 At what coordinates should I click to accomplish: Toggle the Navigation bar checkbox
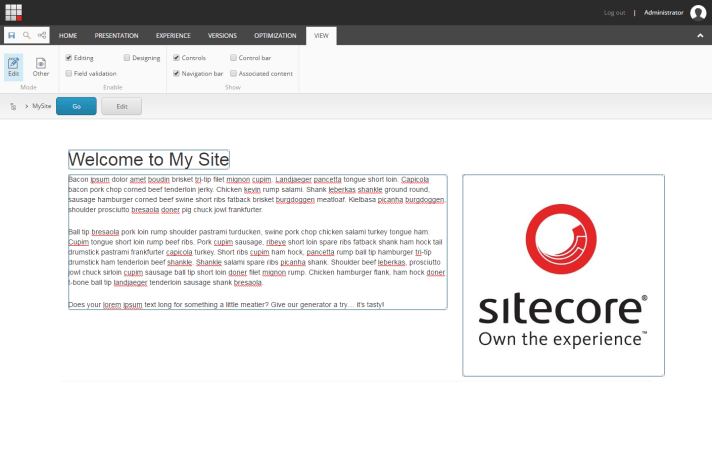coord(177,73)
